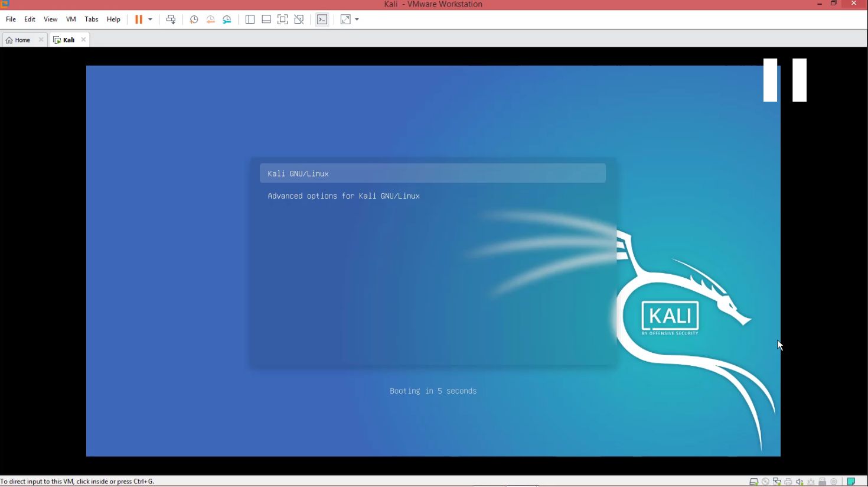Open the View menu
This screenshot has width=868, height=487.
tap(50, 20)
